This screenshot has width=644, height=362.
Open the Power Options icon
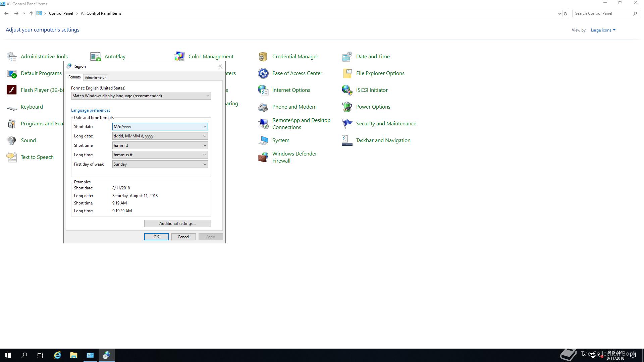click(347, 107)
